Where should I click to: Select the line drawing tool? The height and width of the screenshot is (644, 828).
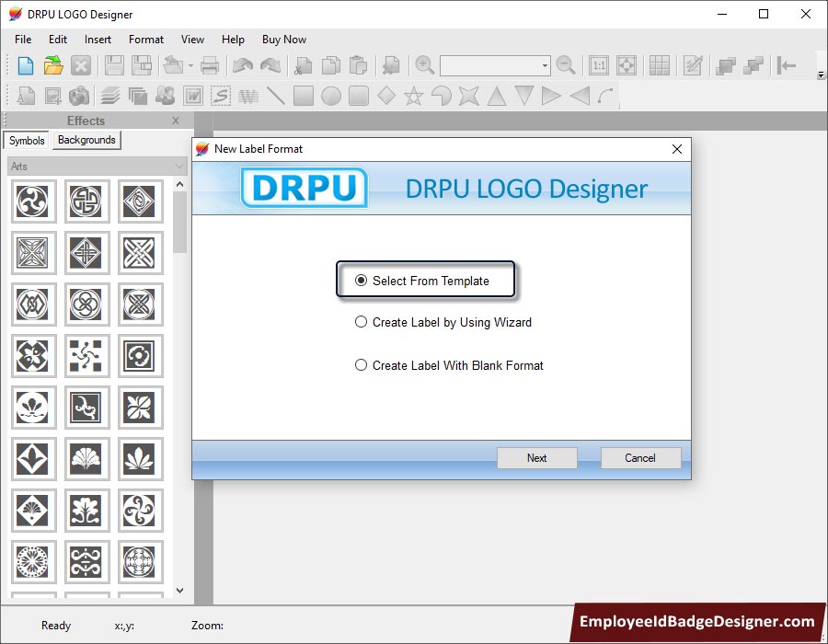pos(276,96)
